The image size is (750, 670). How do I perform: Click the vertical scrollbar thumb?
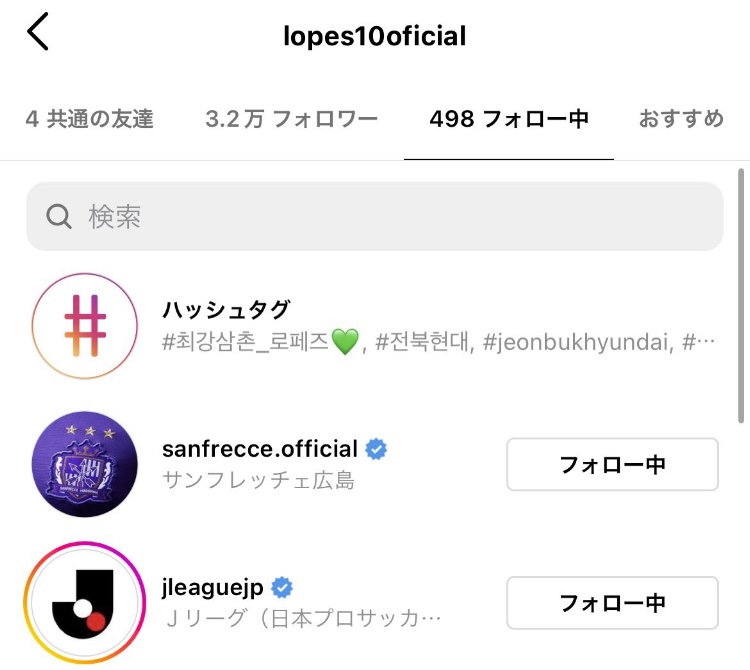tap(741, 296)
